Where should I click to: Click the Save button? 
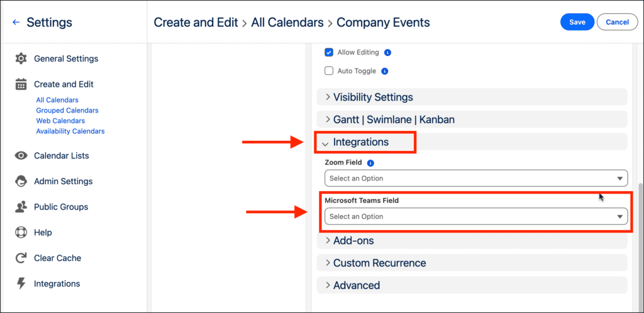click(577, 22)
